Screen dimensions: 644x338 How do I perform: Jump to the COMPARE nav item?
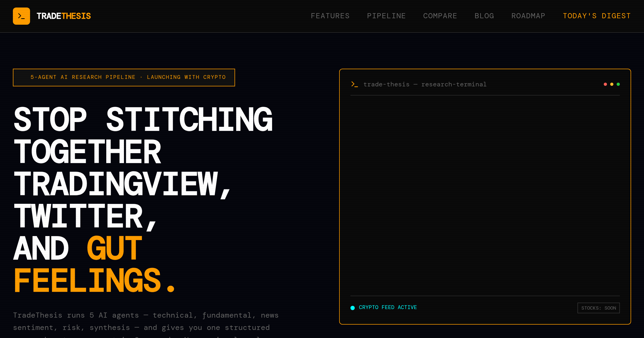pos(440,16)
